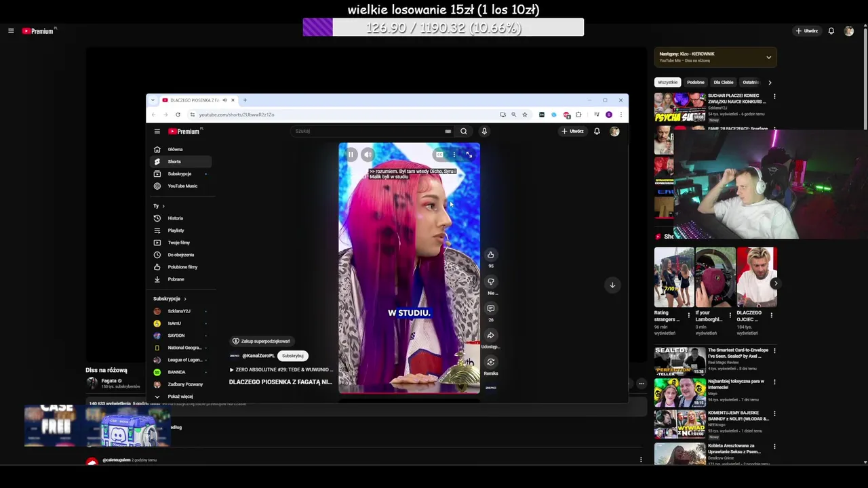Go back in the browser
The height and width of the screenshot is (488, 868).
click(x=153, y=115)
